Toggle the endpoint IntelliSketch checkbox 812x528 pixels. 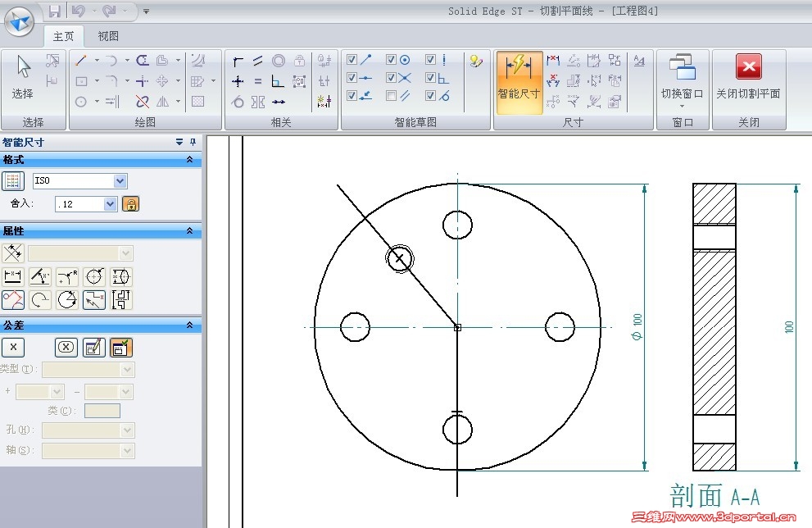pyautogui.click(x=352, y=60)
